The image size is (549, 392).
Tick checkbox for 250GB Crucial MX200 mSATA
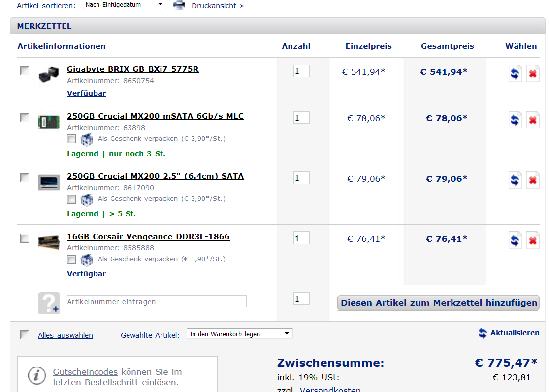(25, 117)
